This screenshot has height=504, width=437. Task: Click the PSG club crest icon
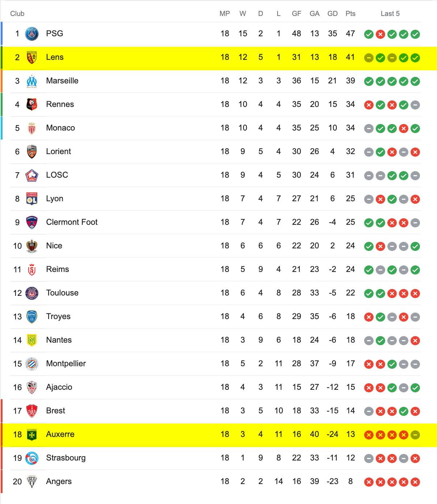[32, 34]
